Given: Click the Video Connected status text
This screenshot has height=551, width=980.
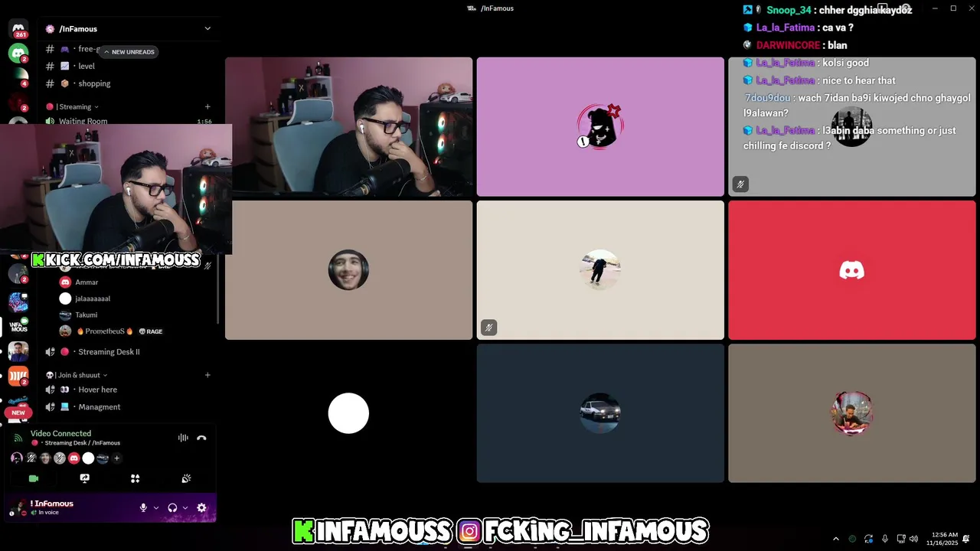Looking at the screenshot, I should pyautogui.click(x=60, y=433).
